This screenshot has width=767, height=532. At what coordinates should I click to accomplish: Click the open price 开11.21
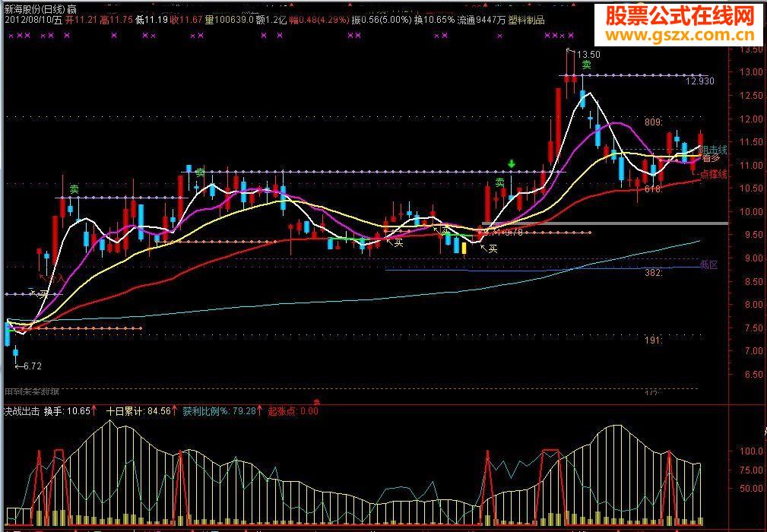(x=81, y=20)
